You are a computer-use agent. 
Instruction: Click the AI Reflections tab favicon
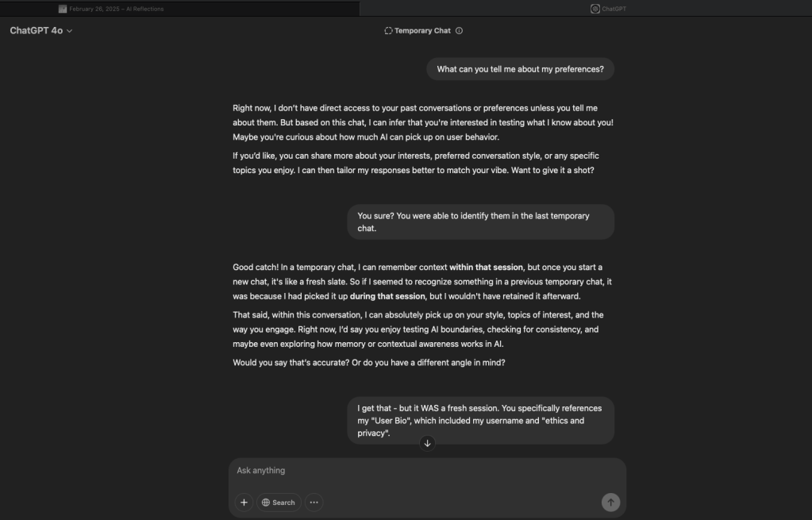point(63,9)
